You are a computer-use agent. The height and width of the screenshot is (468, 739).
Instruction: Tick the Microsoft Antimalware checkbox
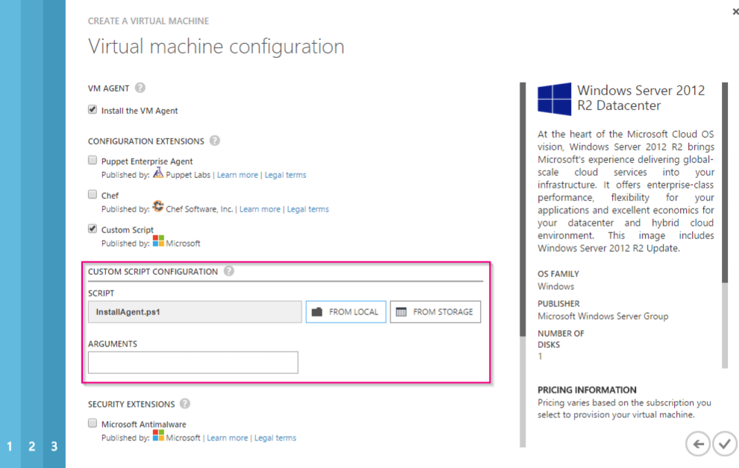tap(93, 423)
